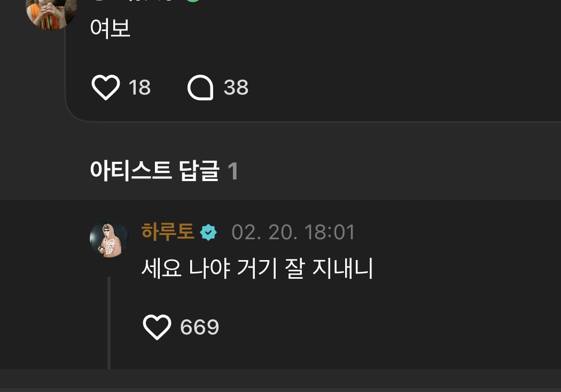
Task: Select the reply text 세요 나야 거기 잘 지내니
Action: pyautogui.click(x=257, y=268)
